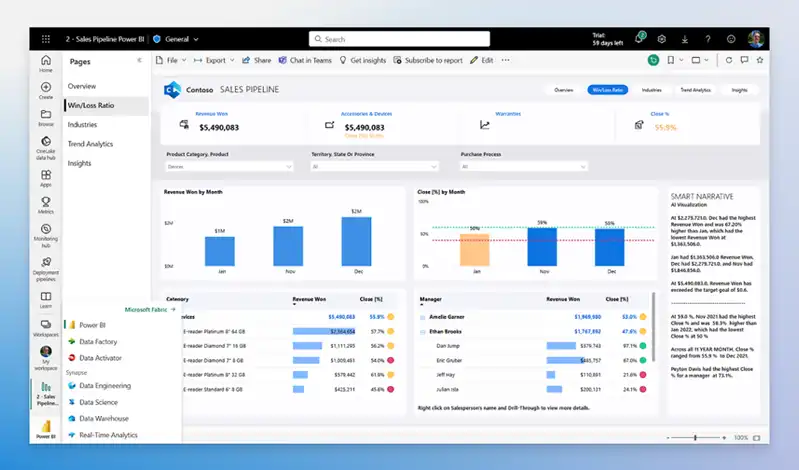Open Browse in the left rail
This screenshot has height=470, width=799.
click(46, 118)
